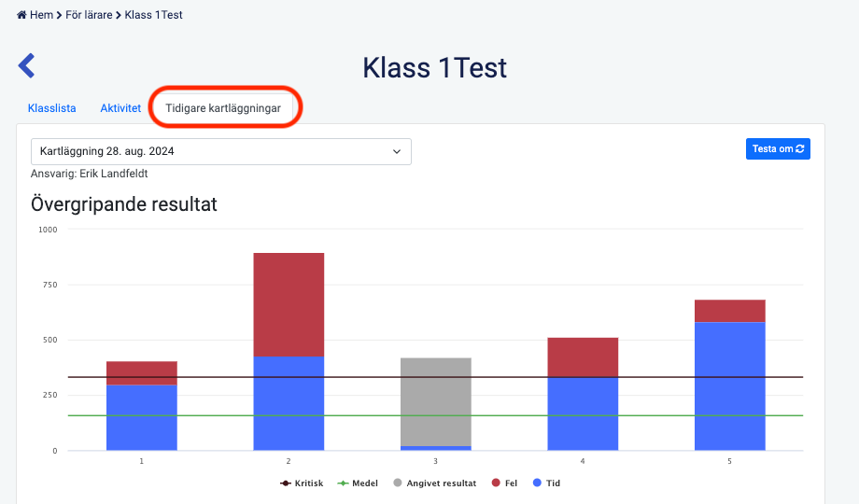859x504 pixels.
Task: Click the gray bar for student 3
Action: 435,401
